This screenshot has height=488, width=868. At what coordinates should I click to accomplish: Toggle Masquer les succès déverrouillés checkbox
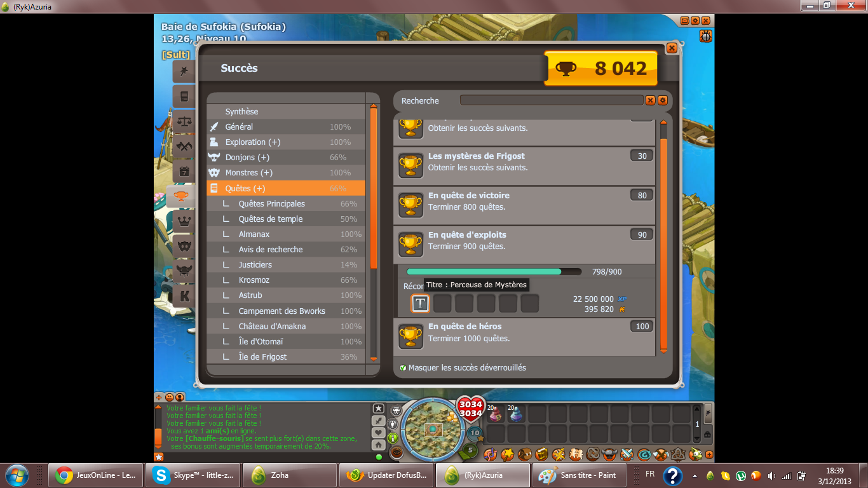(x=403, y=368)
